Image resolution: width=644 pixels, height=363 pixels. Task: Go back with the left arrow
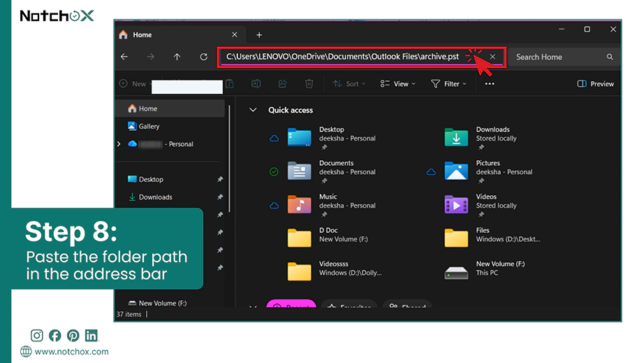(x=124, y=57)
